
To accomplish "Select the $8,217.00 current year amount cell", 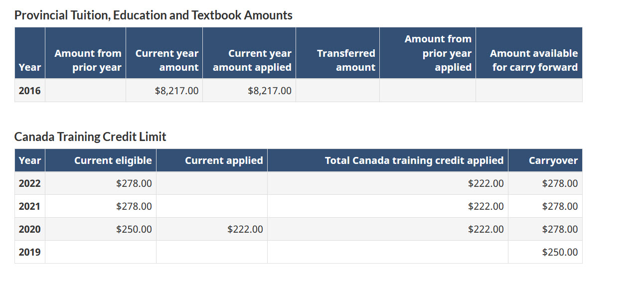I will 164,91.
